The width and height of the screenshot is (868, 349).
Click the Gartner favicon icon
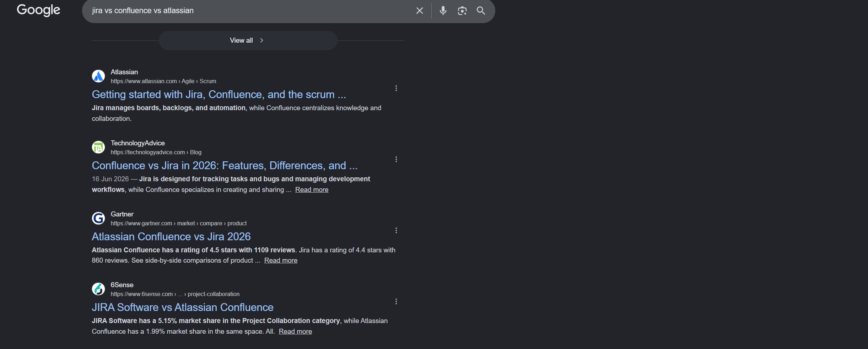click(x=98, y=218)
